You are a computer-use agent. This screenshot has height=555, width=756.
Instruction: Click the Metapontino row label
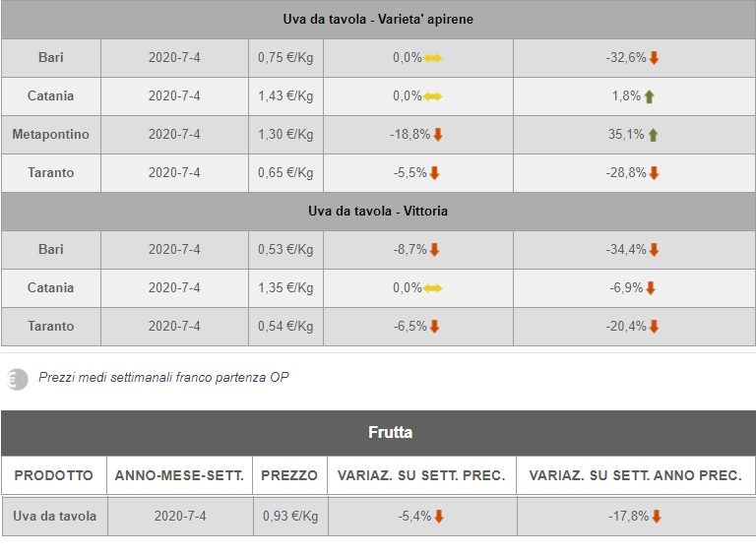[x=51, y=135]
